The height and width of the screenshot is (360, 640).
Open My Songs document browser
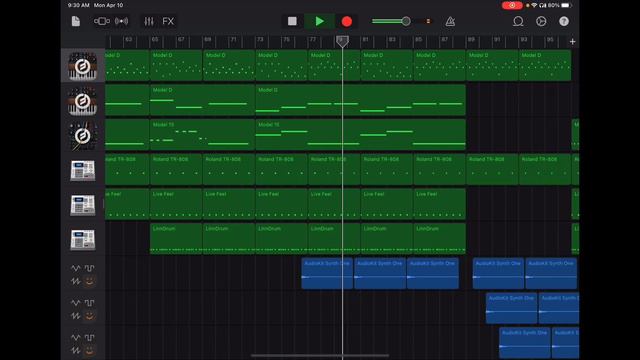(76, 21)
